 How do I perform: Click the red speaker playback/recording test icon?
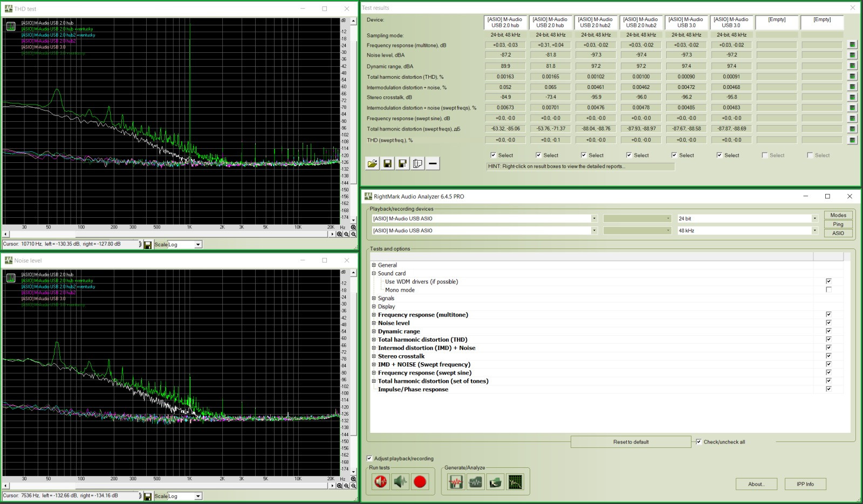pyautogui.click(x=381, y=482)
